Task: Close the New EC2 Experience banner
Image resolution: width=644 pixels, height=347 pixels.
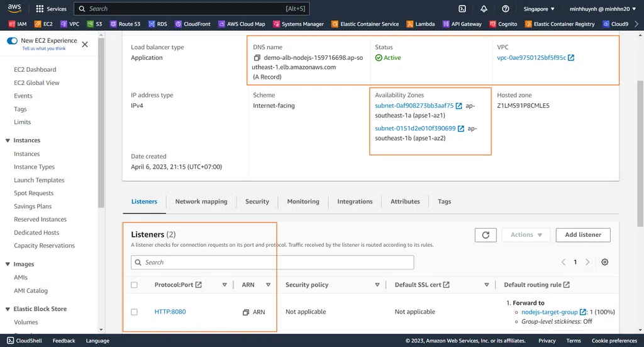Action: [x=85, y=44]
